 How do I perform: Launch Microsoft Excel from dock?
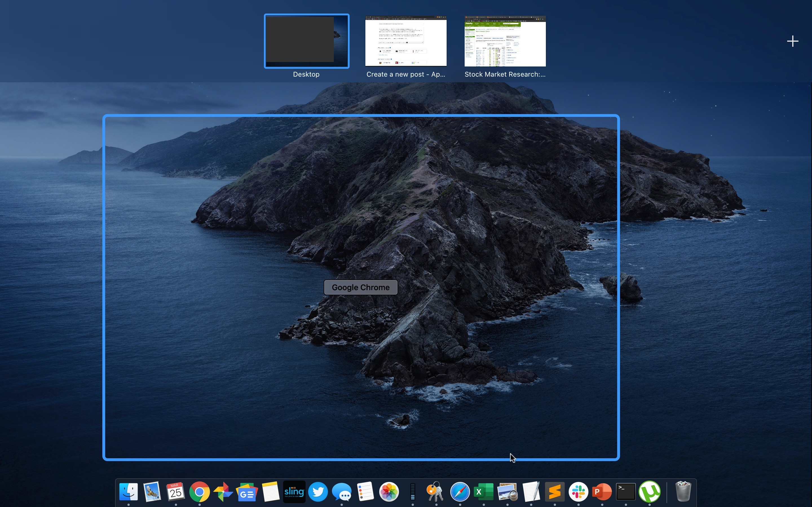pos(484,492)
